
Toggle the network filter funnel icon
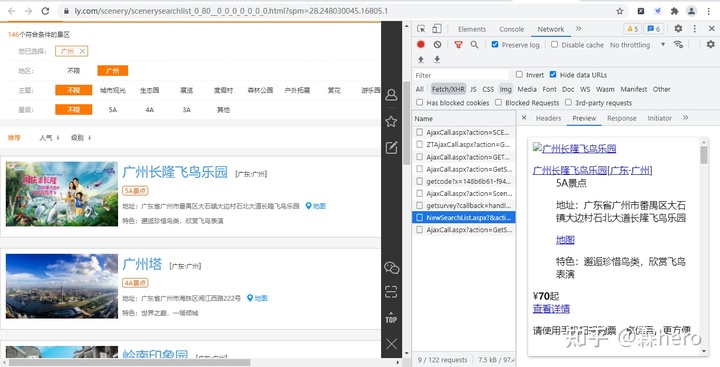tap(458, 45)
